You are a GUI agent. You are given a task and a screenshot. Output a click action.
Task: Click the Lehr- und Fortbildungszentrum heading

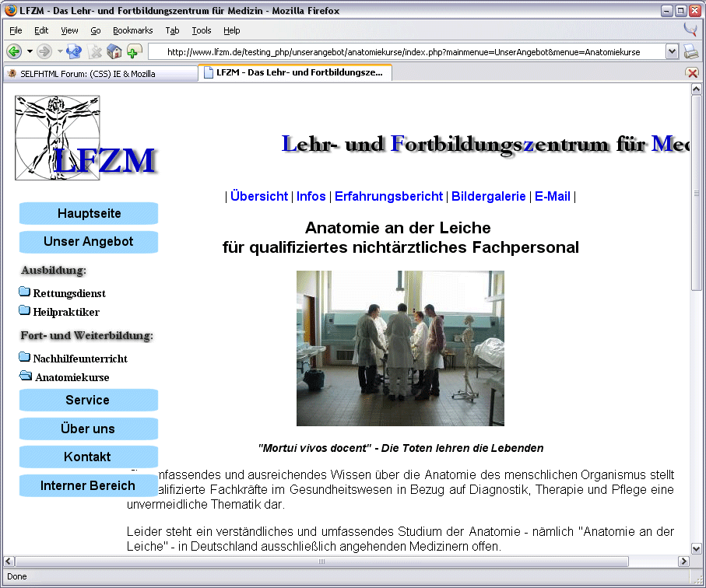(486, 145)
